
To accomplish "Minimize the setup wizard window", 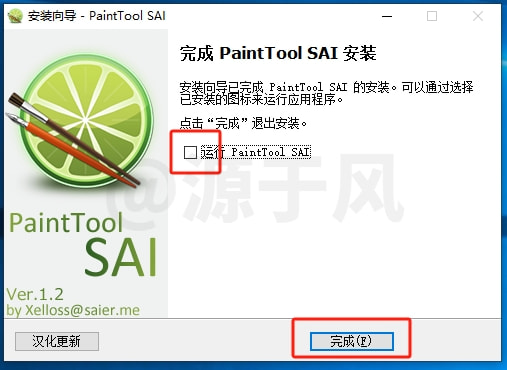I will [x=387, y=16].
